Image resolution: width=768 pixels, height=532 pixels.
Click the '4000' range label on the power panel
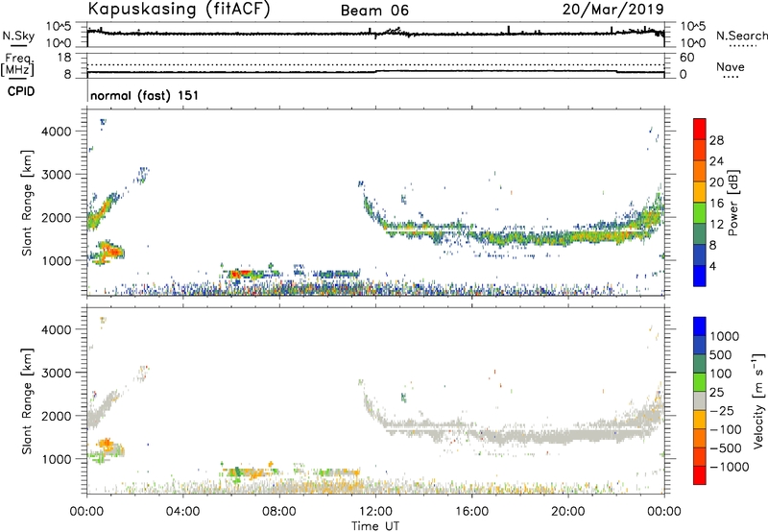[x=56, y=132]
